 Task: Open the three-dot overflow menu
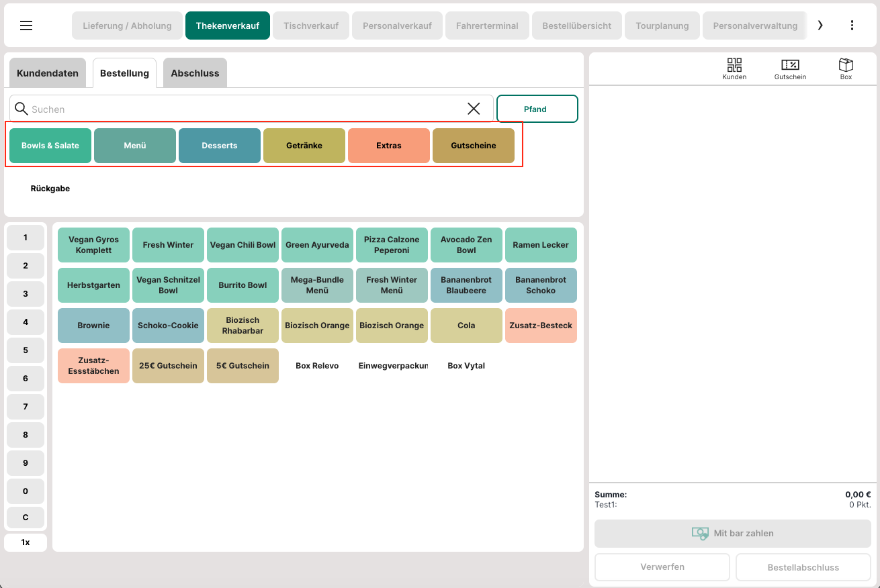852,26
